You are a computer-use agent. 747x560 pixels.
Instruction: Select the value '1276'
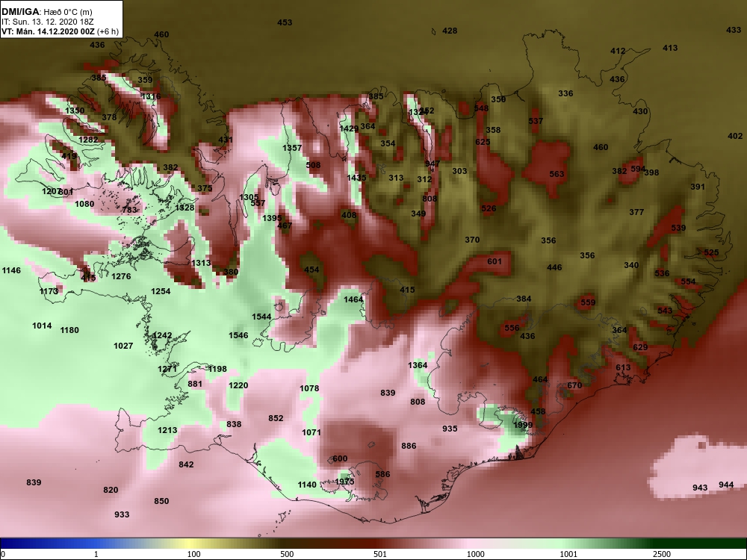point(121,276)
